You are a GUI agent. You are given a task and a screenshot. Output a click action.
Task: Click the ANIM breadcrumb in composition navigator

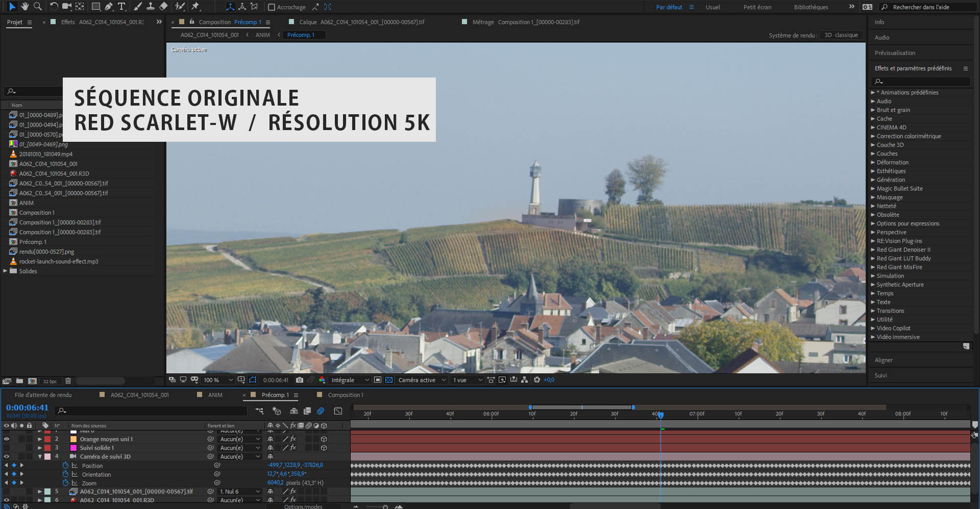[263, 35]
